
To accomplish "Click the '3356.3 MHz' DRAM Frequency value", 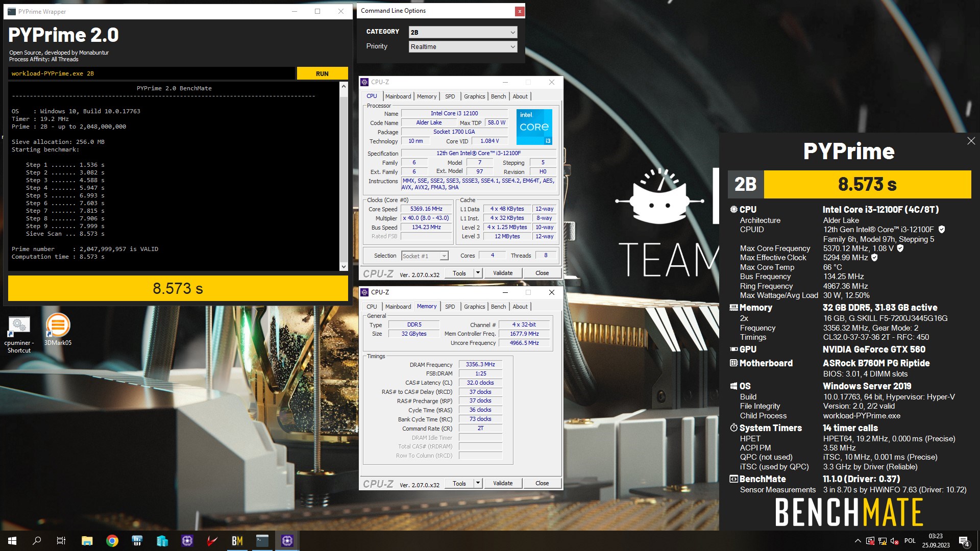I will pos(480,364).
